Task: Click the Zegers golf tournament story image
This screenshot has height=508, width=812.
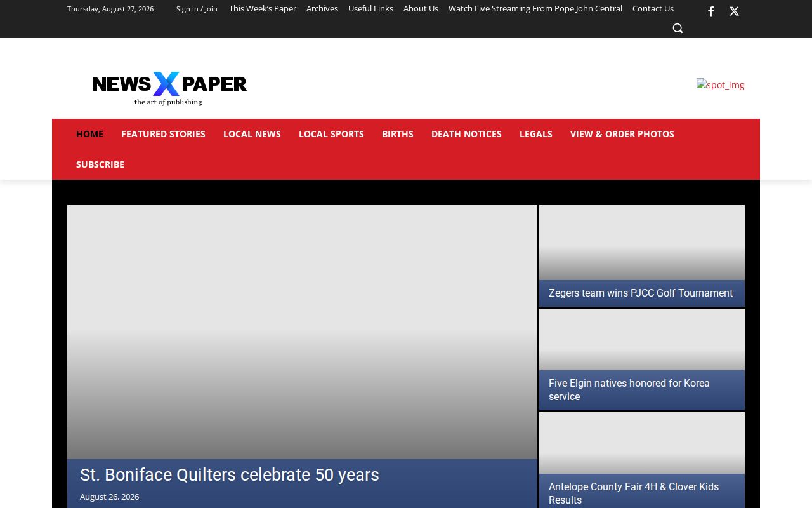Action: (642, 243)
